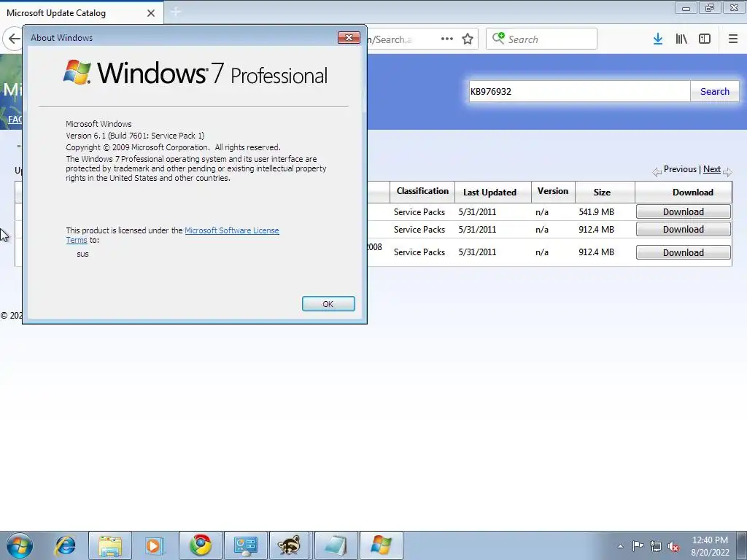Open the Firefox downloads arrow

pyautogui.click(x=658, y=39)
